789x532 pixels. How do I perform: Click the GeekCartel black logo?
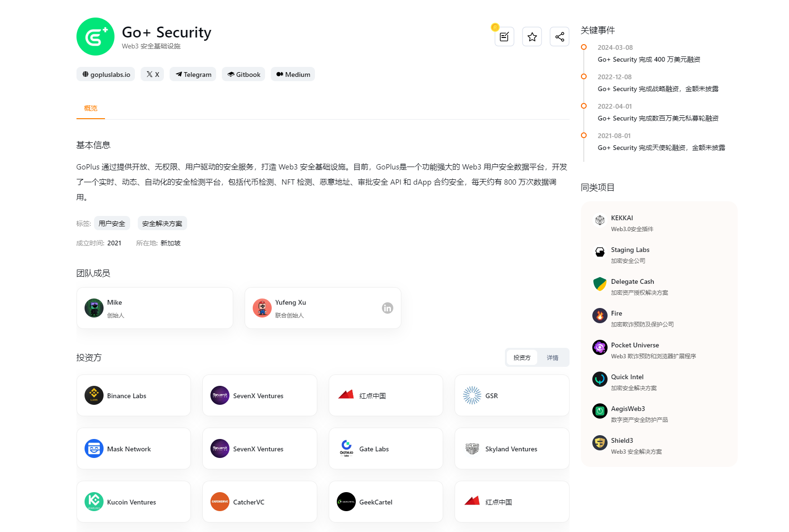coord(346,502)
